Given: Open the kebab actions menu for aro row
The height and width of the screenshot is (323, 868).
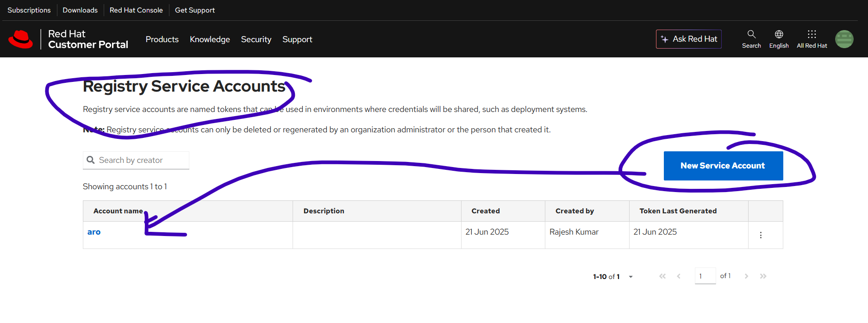Looking at the screenshot, I should pyautogui.click(x=761, y=235).
